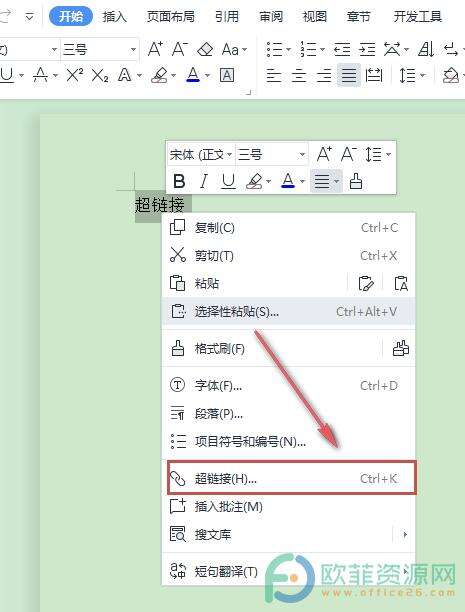This screenshot has height=612, width=465.
Task: Align text right in ribbon
Action: 324,75
